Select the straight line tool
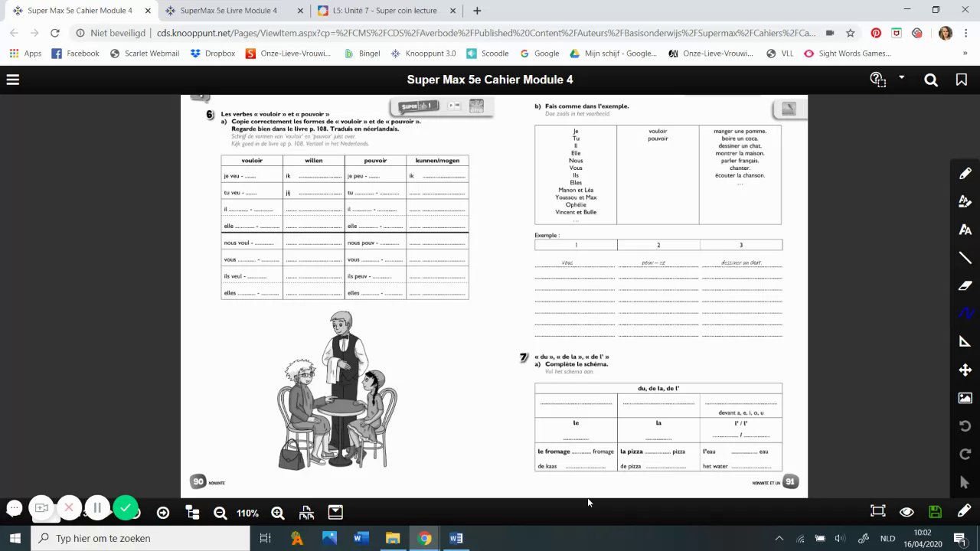Screen dimensions: 980x551 [965, 258]
